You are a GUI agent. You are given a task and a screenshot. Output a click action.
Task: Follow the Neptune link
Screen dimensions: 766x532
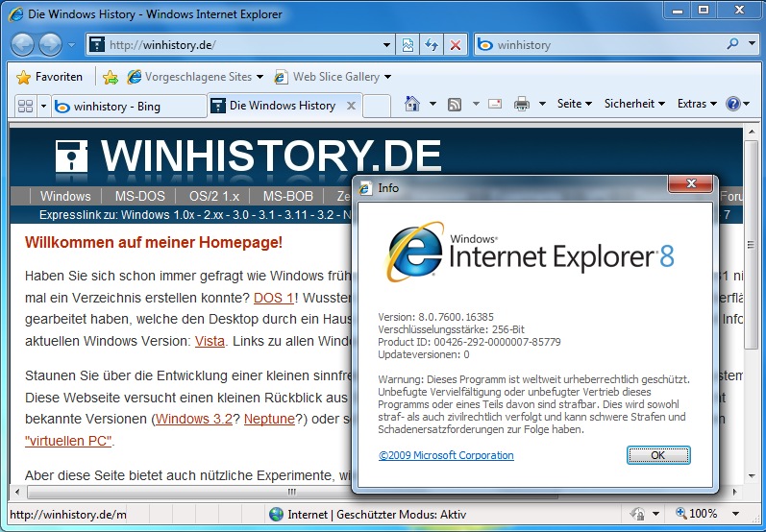click(269, 419)
